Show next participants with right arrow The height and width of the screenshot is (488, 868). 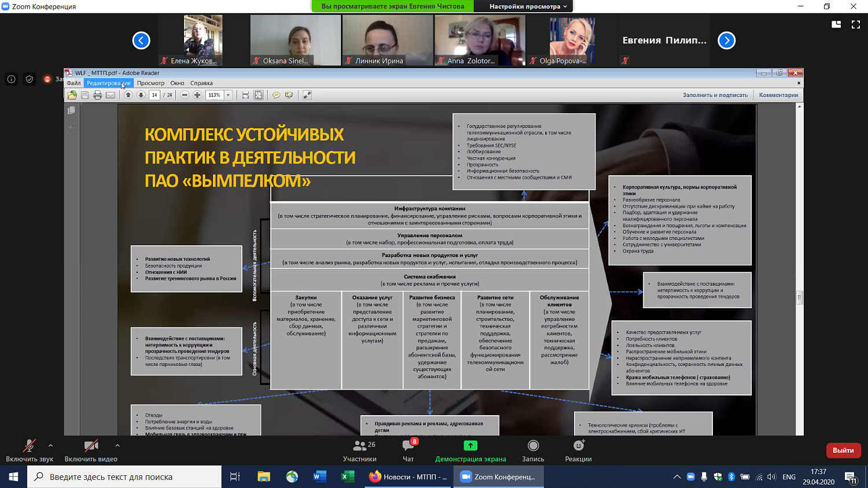tap(727, 40)
